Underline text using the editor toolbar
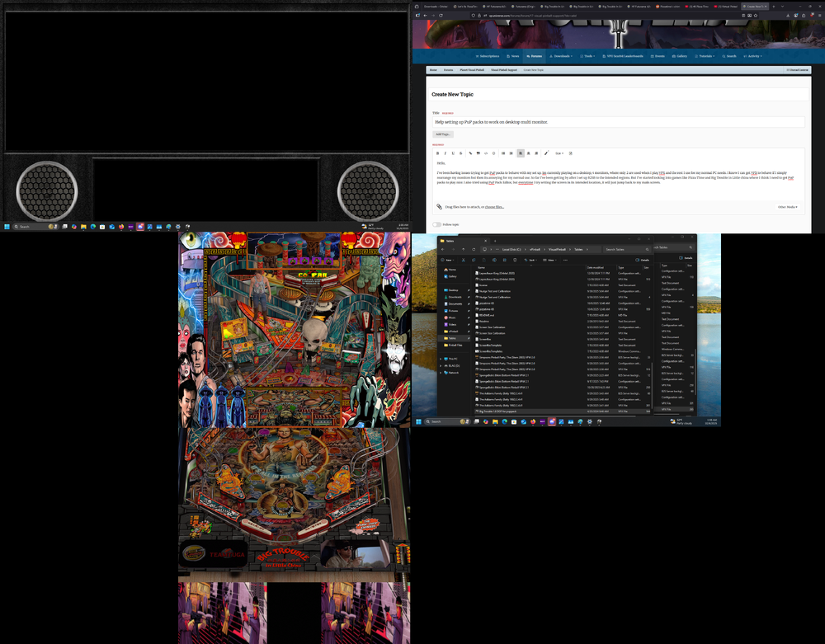The height and width of the screenshot is (644, 825). pos(453,153)
